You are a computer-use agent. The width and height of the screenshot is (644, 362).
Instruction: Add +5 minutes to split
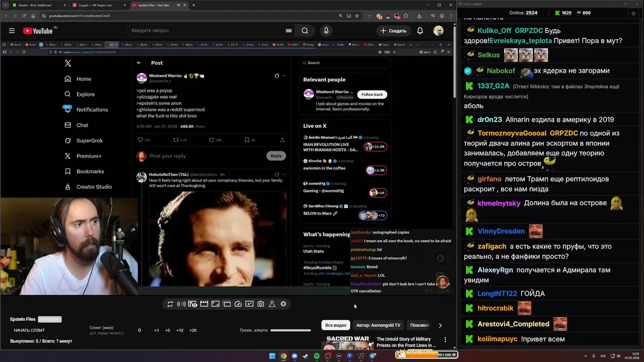(x=168, y=330)
